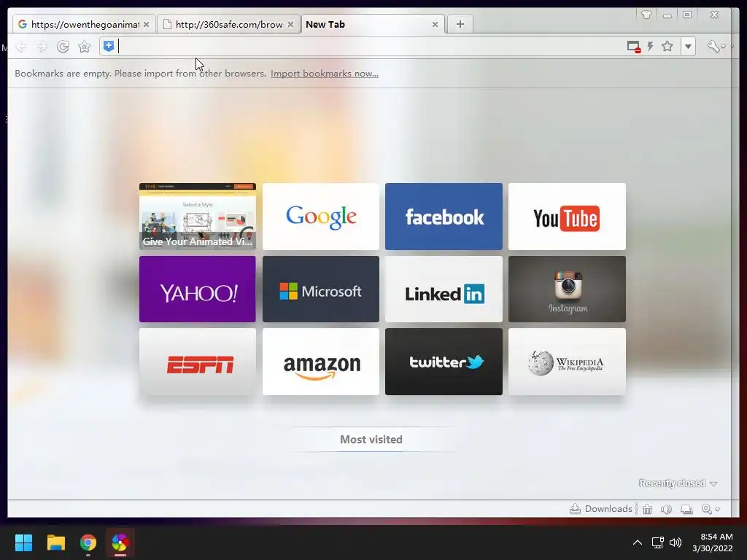747x560 pixels.
Task: Select the New Tab tab
Action: (x=373, y=24)
